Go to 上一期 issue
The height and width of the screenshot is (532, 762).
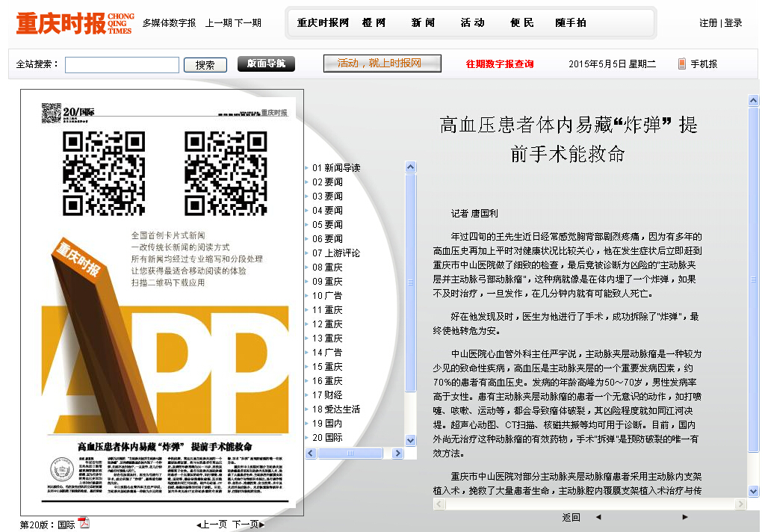(219, 23)
